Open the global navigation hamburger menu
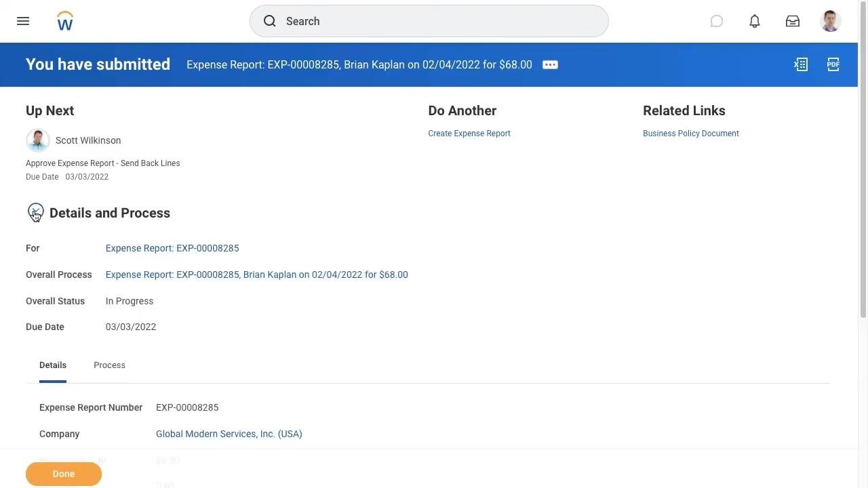Viewport: 868px width, 488px height. (23, 21)
